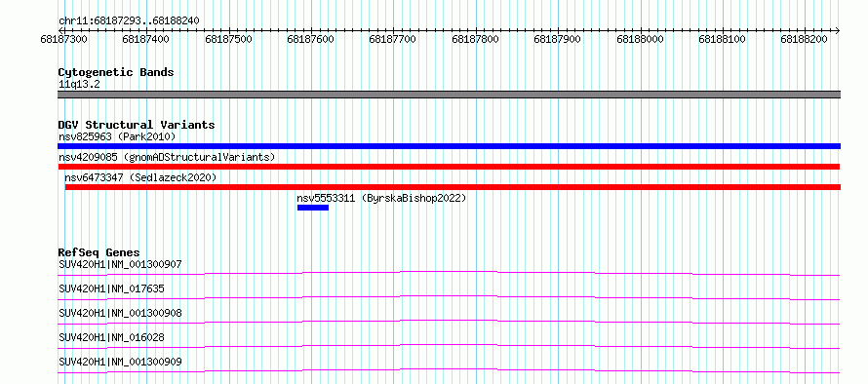
Task: Click ruler position 68187800
Action: tap(476, 39)
